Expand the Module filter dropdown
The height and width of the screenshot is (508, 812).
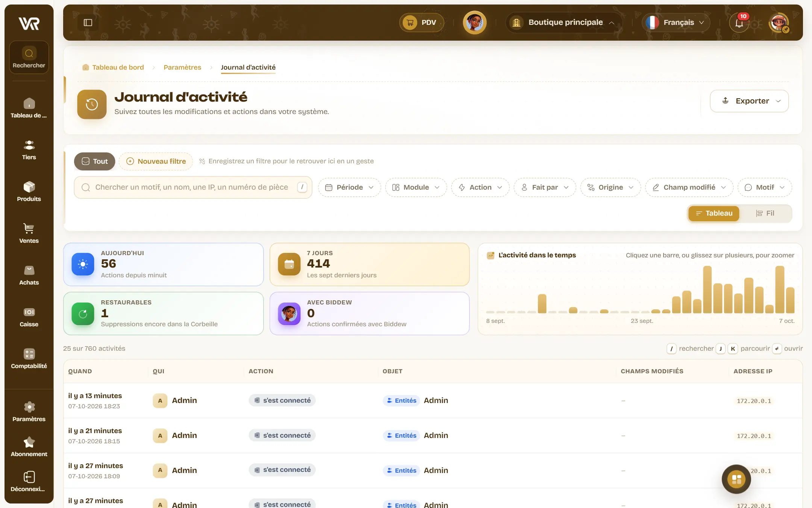pos(416,187)
